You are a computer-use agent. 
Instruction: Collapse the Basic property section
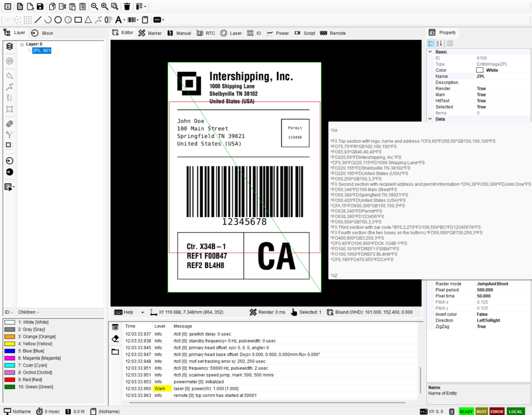coord(430,52)
